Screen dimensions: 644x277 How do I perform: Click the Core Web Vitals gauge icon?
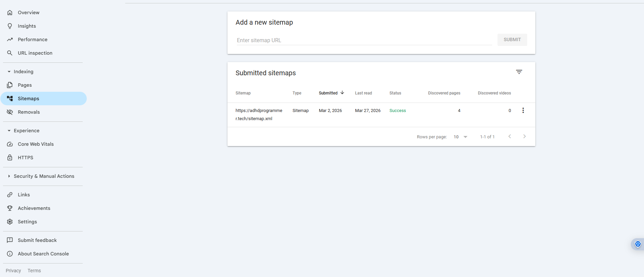pyautogui.click(x=10, y=144)
